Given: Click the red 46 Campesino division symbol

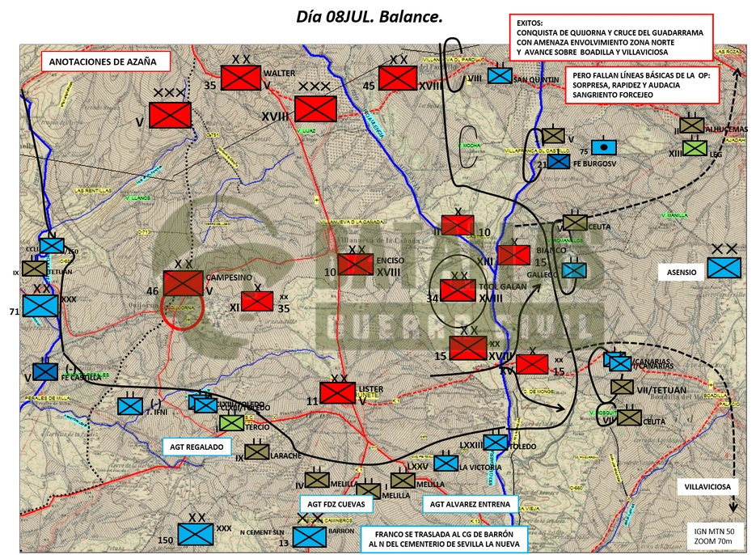Looking at the screenshot, I should pos(184,283).
